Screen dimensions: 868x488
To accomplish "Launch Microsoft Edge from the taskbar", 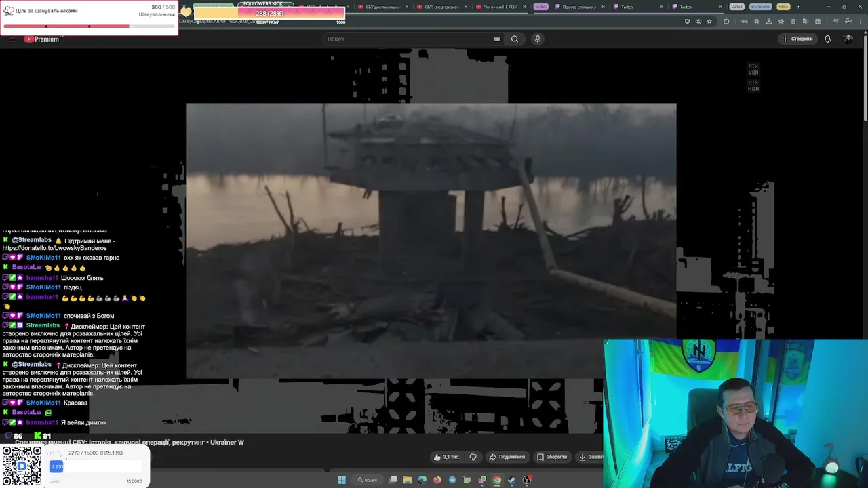I will coord(422,480).
